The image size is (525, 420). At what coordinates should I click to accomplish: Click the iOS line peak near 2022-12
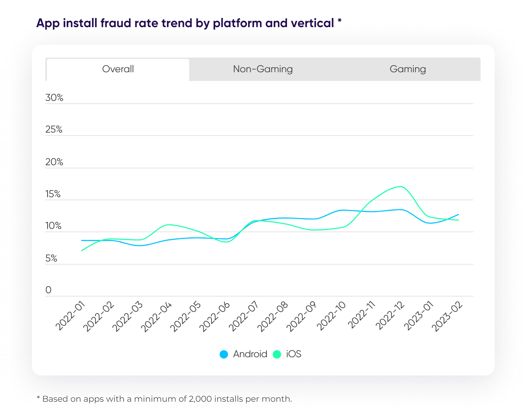pos(400,187)
